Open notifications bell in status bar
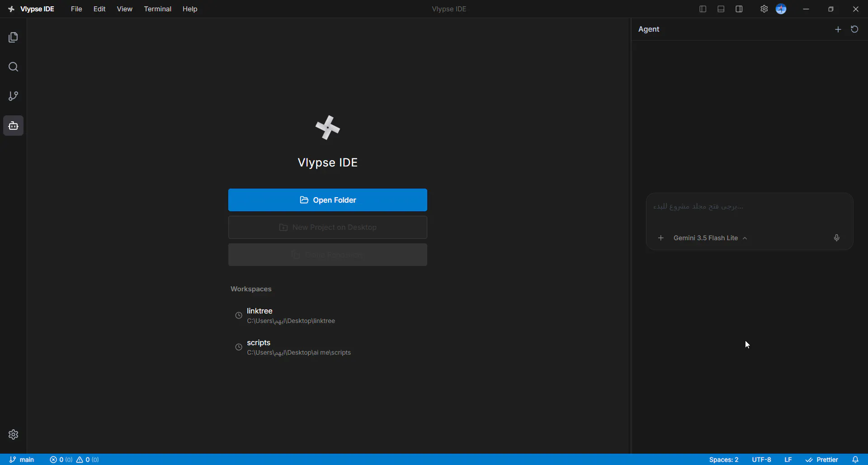The width and height of the screenshot is (868, 465). 855,460
